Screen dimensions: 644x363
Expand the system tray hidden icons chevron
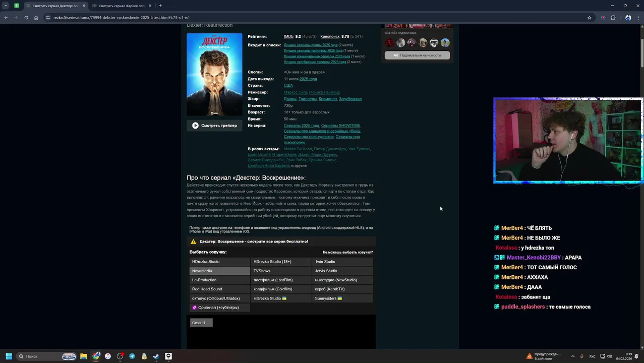pyautogui.click(x=572, y=356)
